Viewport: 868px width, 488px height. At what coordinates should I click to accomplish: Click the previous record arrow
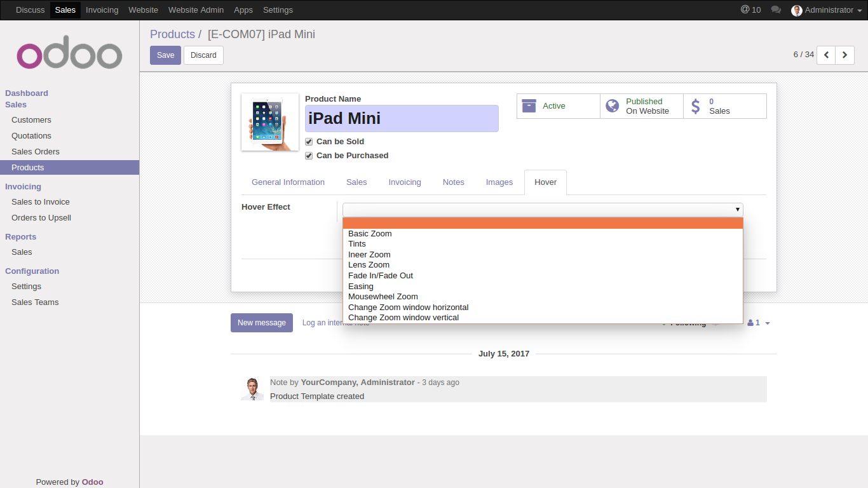coord(826,55)
